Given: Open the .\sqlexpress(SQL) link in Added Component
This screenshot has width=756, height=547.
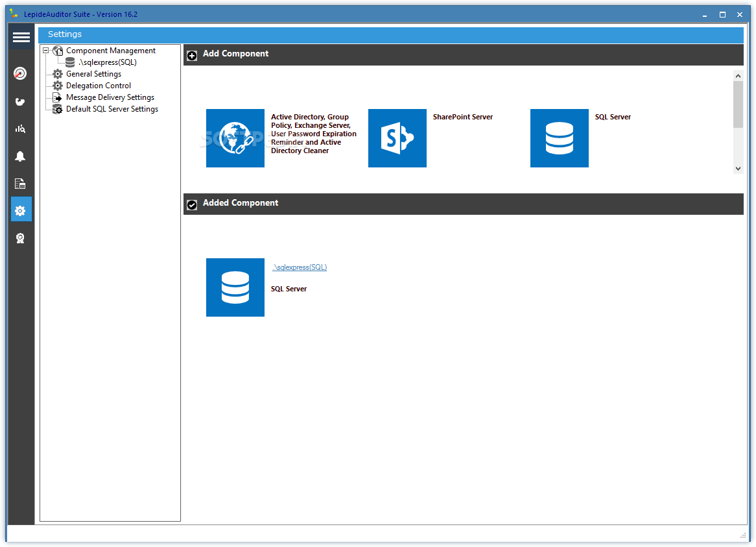Looking at the screenshot, I should point(300,267).
